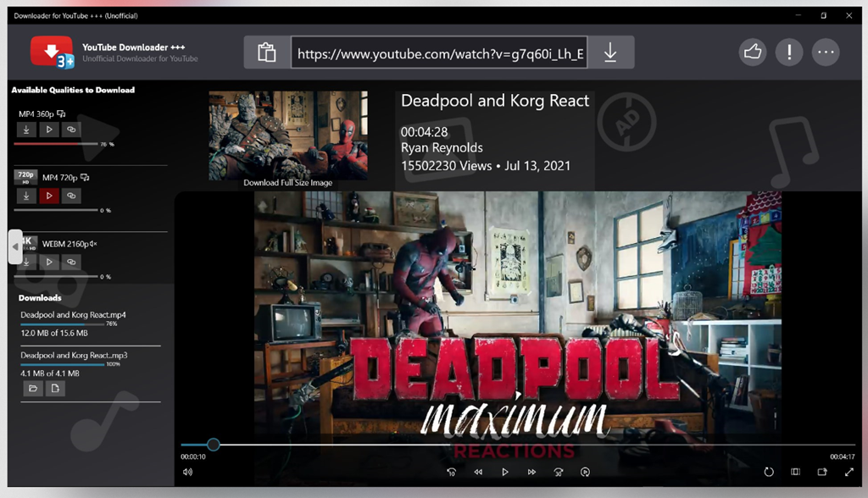The width and height of the screenshot is (868, 498).
Task: Click the '15502230 Views • Jul 13, 2021' line
Action: (x=486, y=166)
